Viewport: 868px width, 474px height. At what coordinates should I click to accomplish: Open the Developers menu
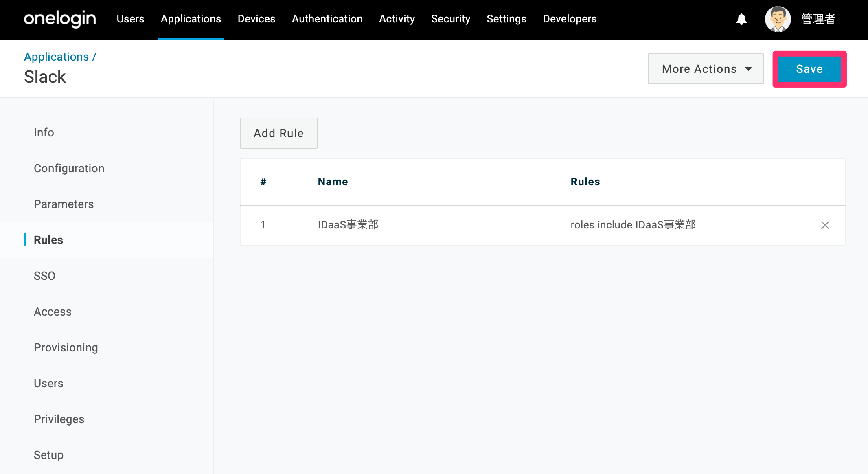click(570, 19)
